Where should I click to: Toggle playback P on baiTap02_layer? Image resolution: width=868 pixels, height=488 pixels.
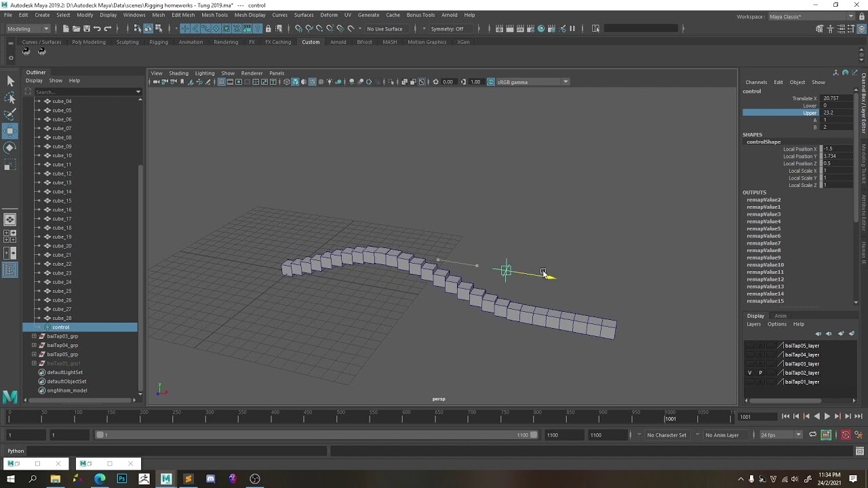coord(760,373)
